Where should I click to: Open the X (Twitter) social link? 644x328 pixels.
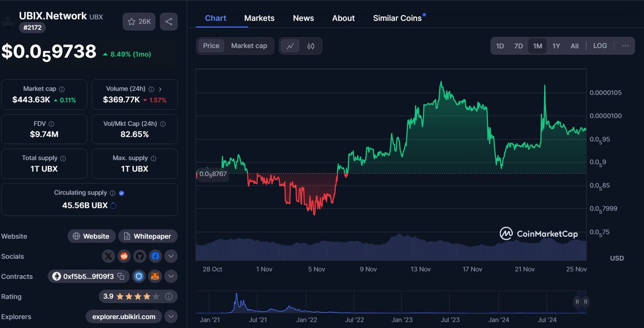coord(108,256)
